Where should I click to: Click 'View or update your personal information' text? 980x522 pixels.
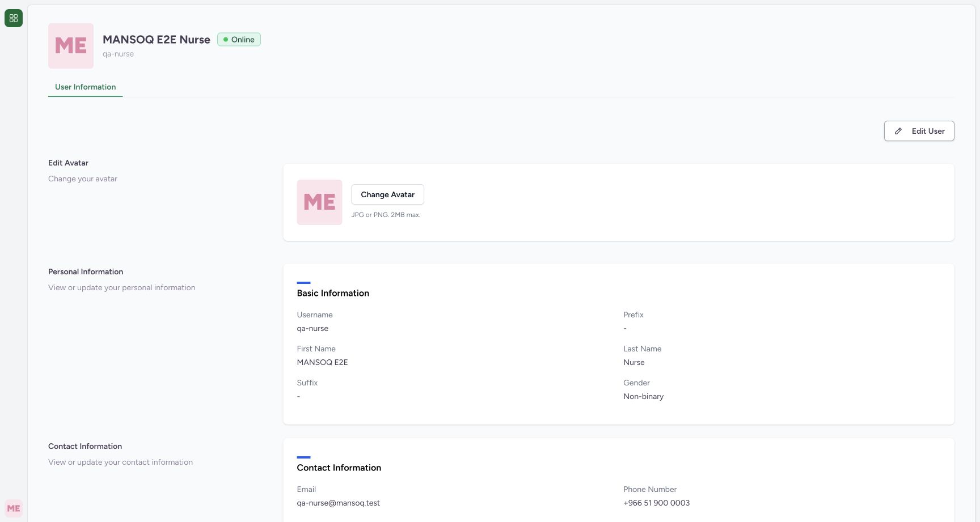point(121,287)
